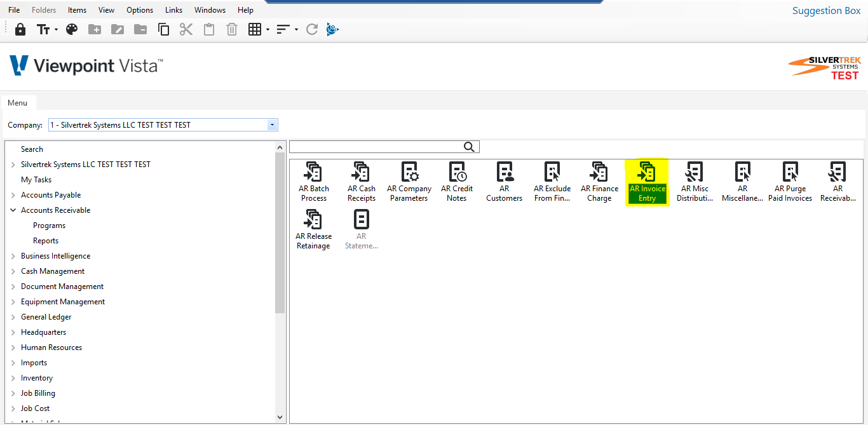Open the Folders menu
This screenshot has height=425, width=868.
pos(44,10)
